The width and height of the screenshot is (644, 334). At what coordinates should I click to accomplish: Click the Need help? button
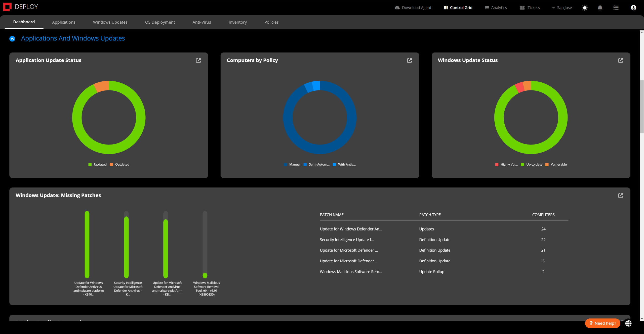coord(602,323)
